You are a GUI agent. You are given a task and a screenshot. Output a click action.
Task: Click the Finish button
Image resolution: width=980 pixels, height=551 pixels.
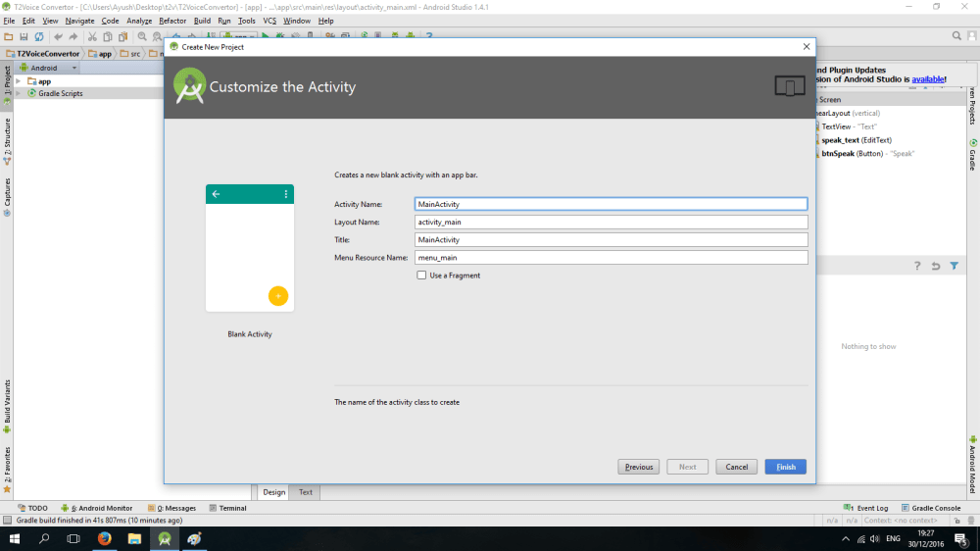[x=785, y=467]
